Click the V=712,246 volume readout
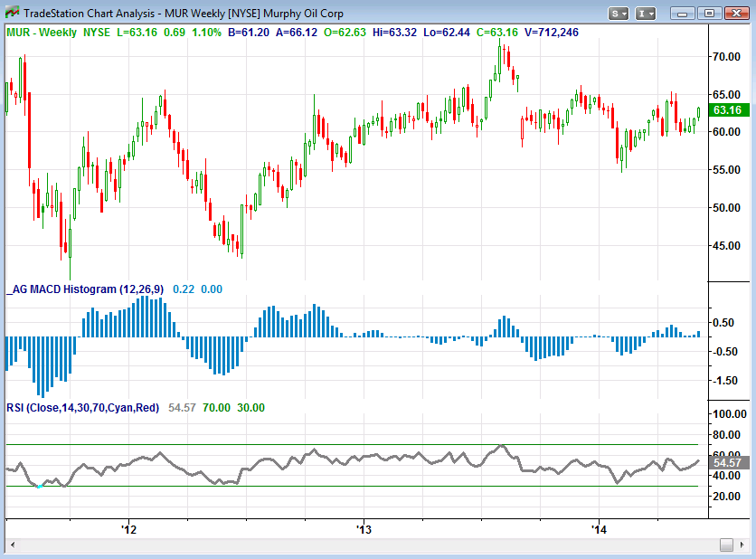The image size is (756, 559). 552,32
